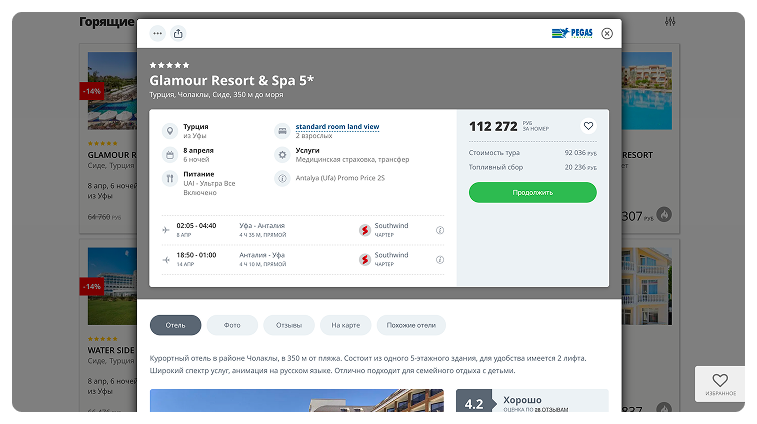Click Southwind logo on the 02:05 flight

tap(365, 230)
